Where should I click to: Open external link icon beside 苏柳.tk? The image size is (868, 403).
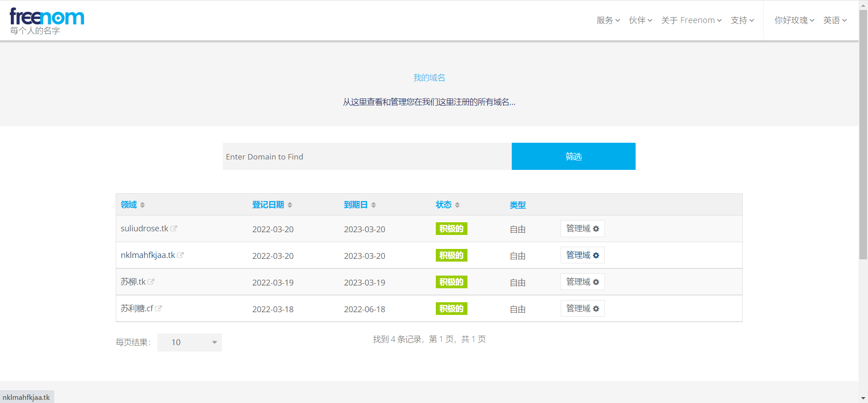pos(151,282)
